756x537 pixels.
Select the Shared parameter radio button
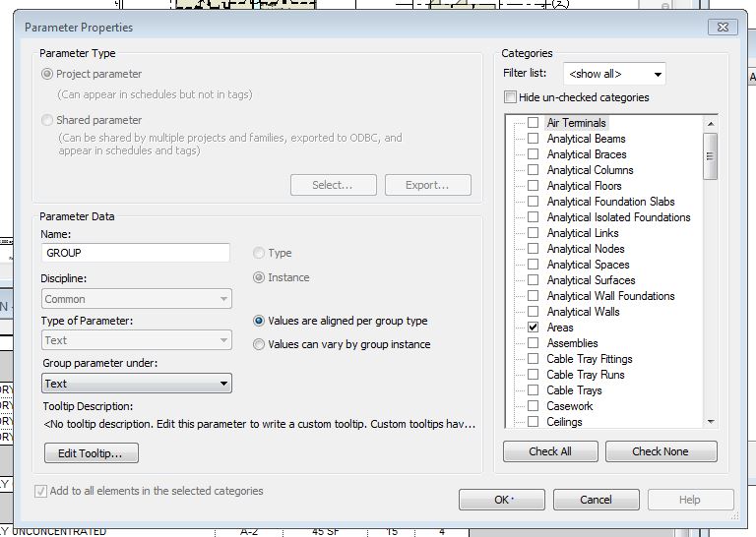(47, 120)
